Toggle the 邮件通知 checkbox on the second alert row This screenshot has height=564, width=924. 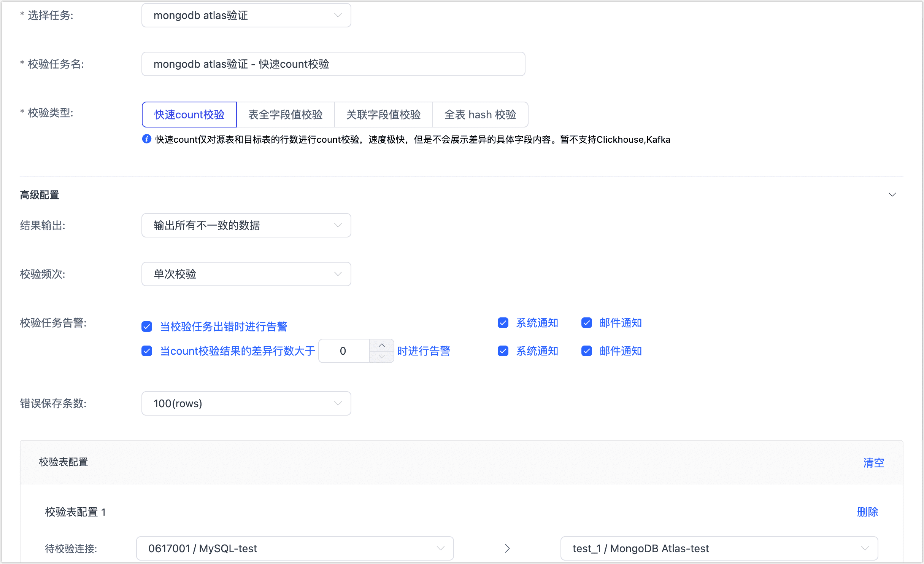point(586,351)
